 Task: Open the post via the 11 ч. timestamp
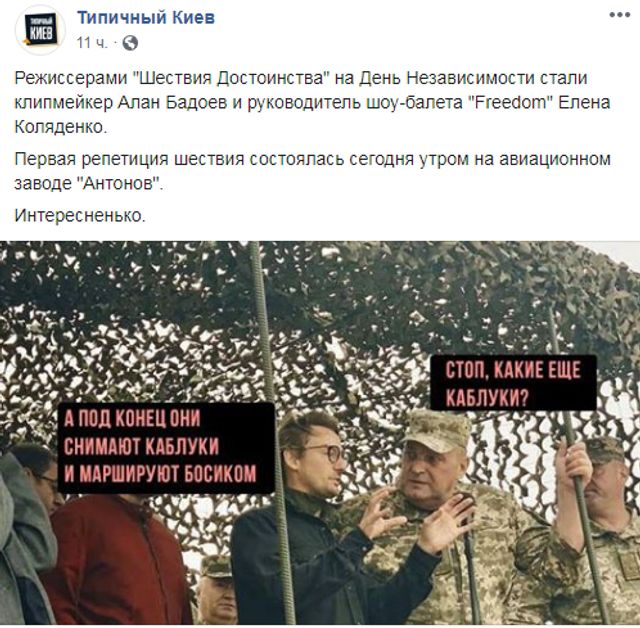[92, 43]
